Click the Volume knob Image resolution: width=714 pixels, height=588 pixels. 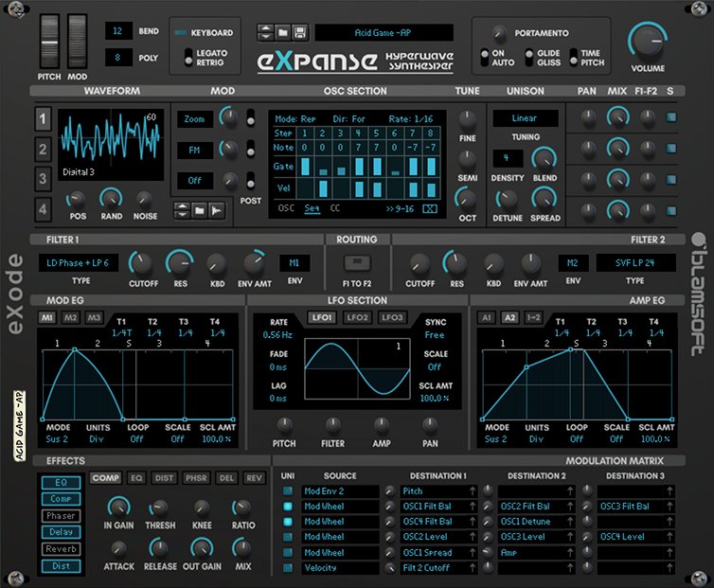[x=648, y=42]
